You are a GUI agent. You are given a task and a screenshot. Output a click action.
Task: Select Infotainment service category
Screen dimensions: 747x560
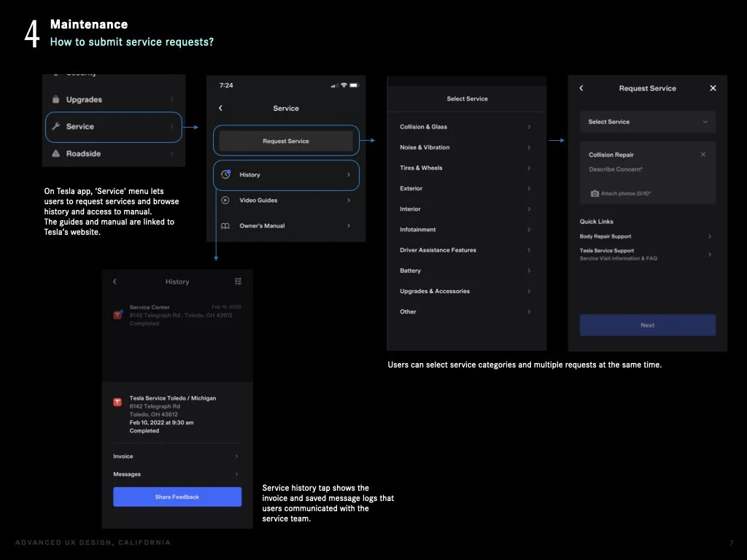tap(466, 229)
